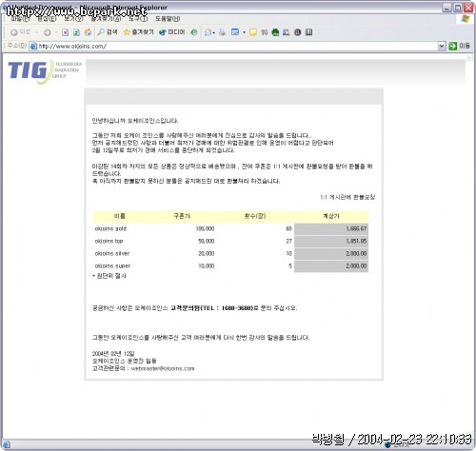Click the black round toolbar icon
The image size is (476, 451).
tap(297, 32)
